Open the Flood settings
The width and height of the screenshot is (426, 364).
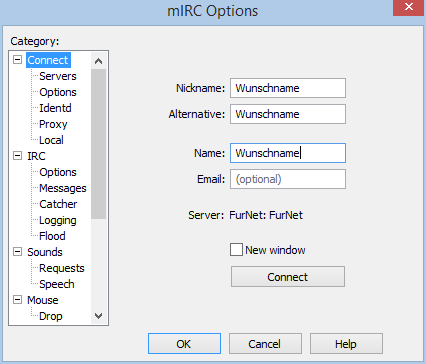52,236
